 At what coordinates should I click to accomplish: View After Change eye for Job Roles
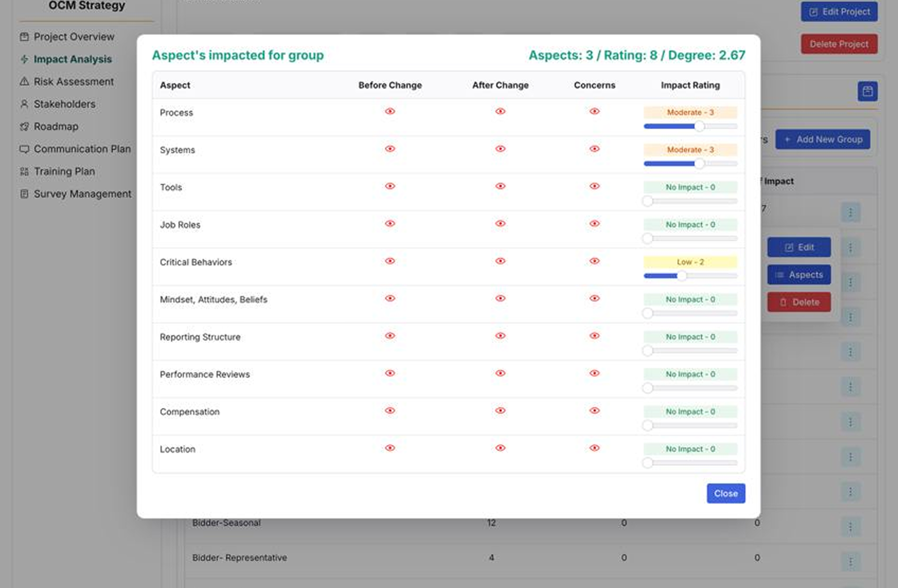point(500,224)
